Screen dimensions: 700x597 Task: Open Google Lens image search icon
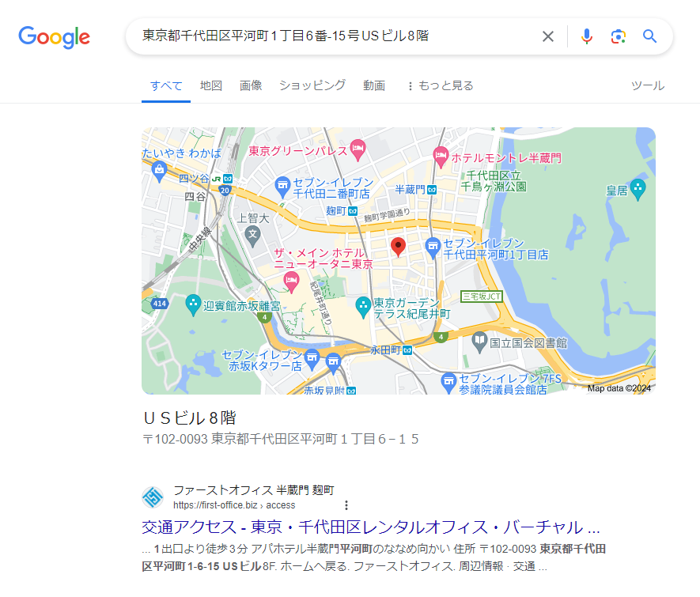pyautogui.click(x=619, y=36)
